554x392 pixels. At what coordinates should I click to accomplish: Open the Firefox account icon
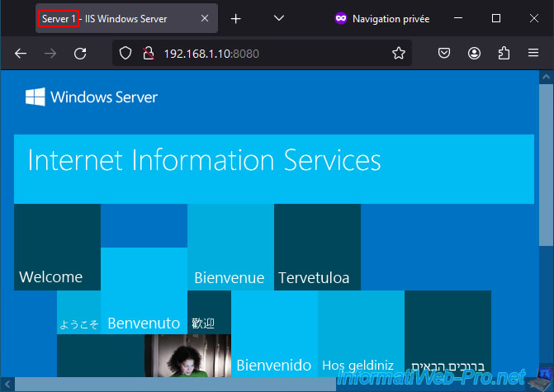pos(474,53)
